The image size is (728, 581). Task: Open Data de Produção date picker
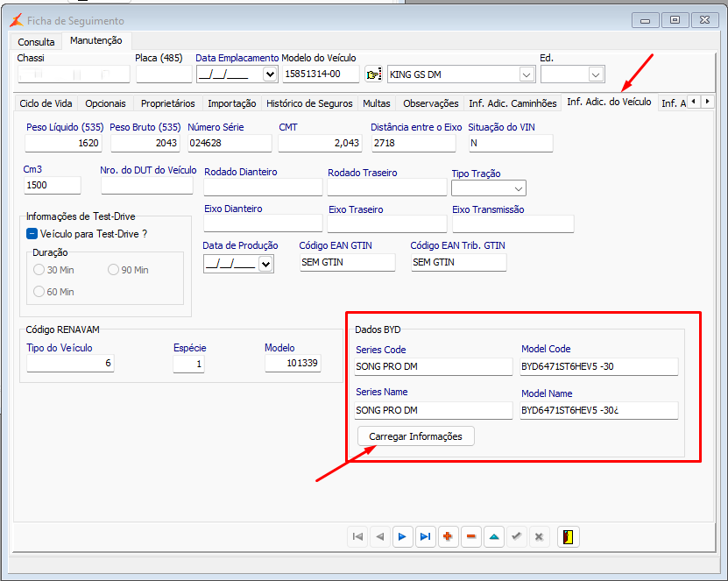tap(265, 264)
